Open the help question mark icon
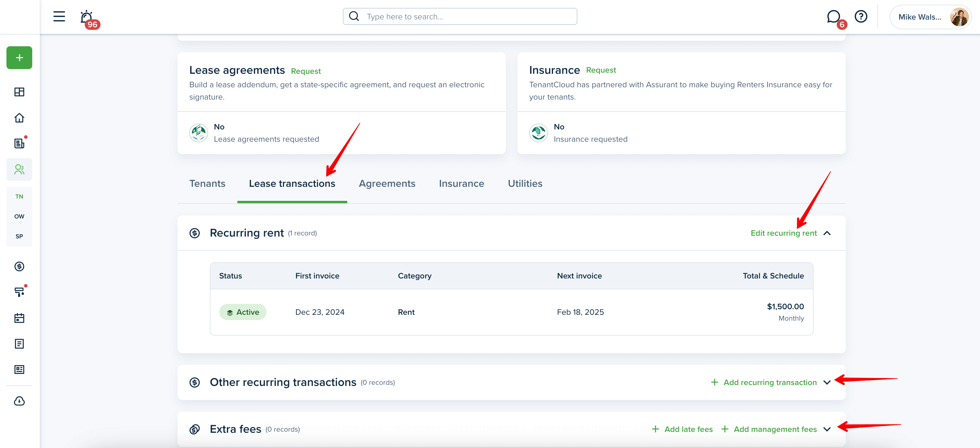 [860, 16]
